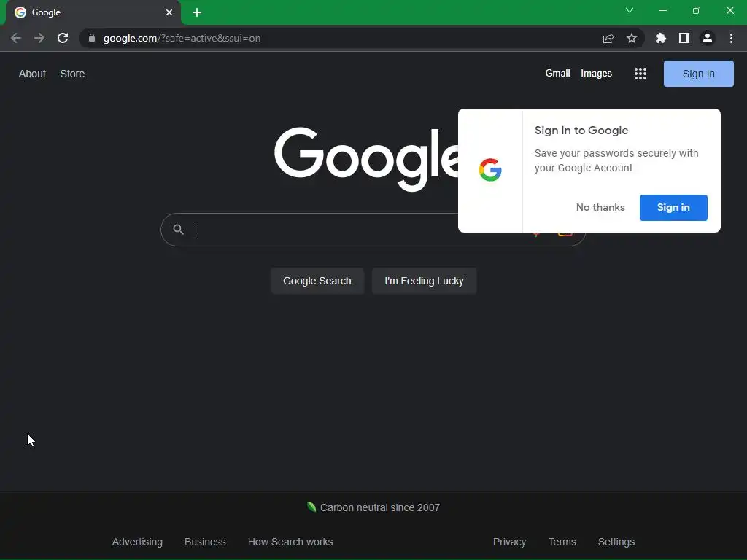Image resolution: width=747 pixels, height=560 pixels.
Task: Open the Privacy footer link
Action: coord(509,542)
